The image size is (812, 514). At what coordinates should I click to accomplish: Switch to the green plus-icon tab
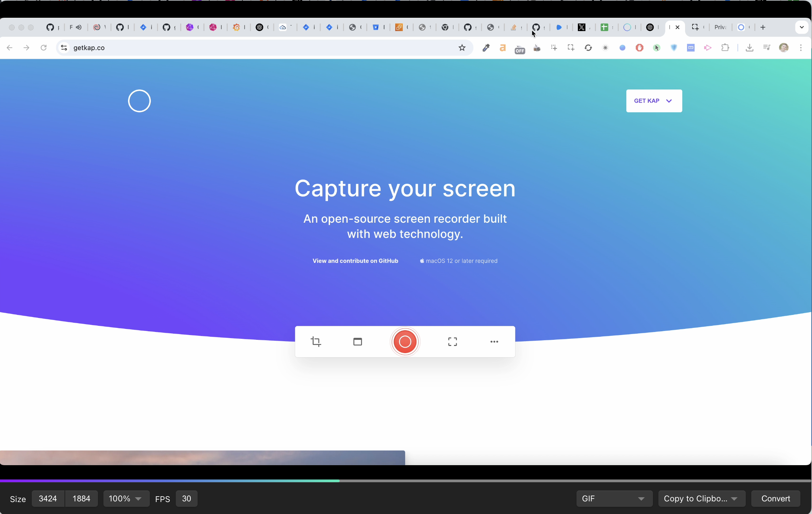[x=604, y=27]
